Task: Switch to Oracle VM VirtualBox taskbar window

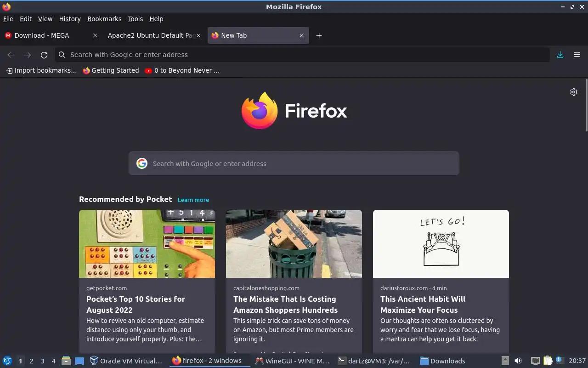Action: pyautogui.click(x=126, y=361)
